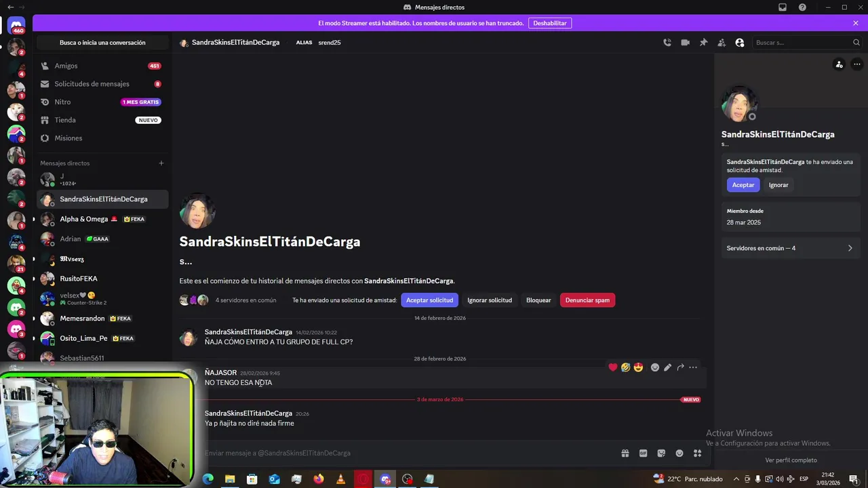Click message input Enviar mensaje field
This screenshot has height=488, width=868.
tap(407, 453)
